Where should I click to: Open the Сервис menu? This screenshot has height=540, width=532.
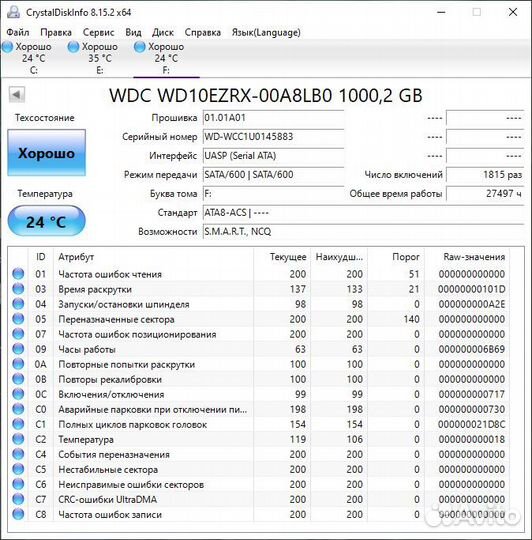coord(98,32)
